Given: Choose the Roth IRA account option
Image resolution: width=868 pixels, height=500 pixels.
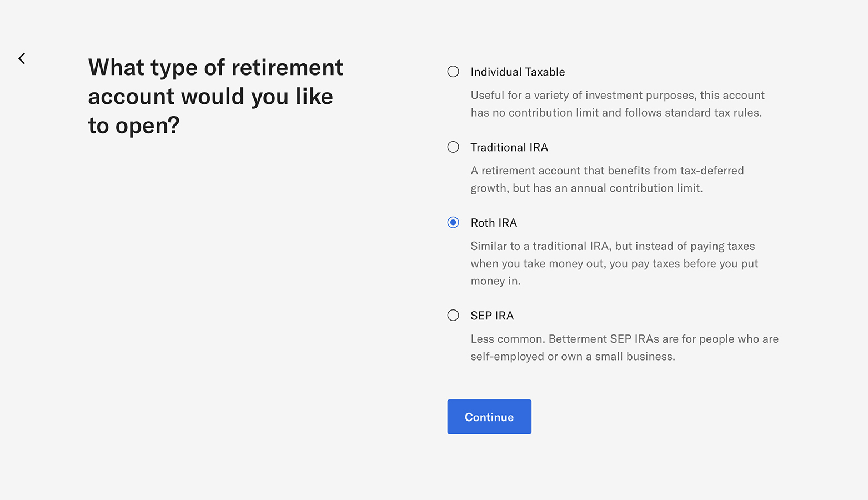Looking at the screenshot, I should 453,222.
